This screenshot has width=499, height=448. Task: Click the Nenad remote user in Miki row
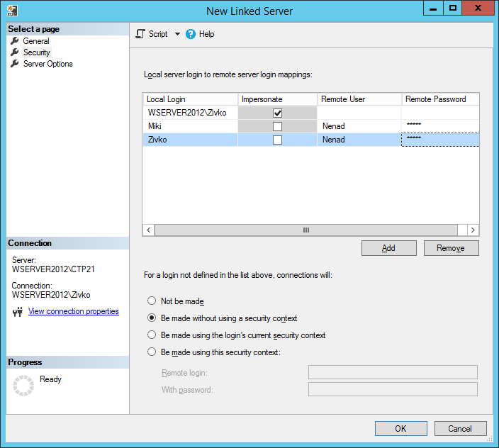[359, 126]
